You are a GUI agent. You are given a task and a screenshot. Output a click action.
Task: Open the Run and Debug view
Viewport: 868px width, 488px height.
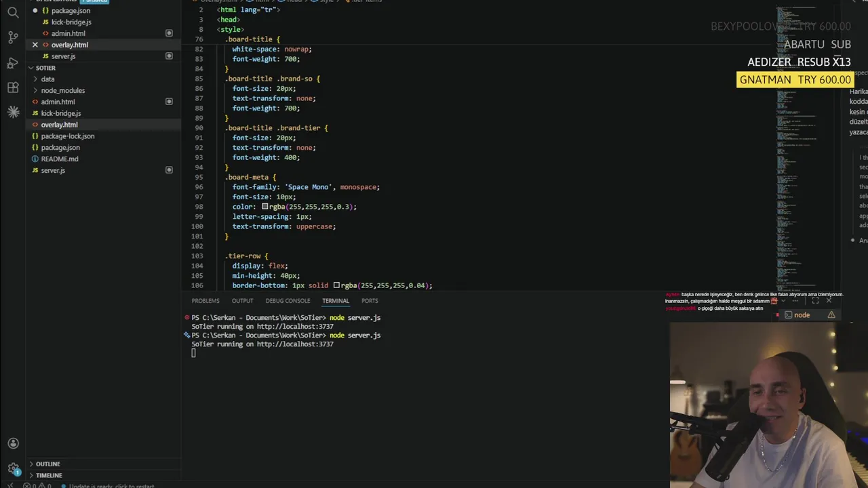tap(13, 63)
